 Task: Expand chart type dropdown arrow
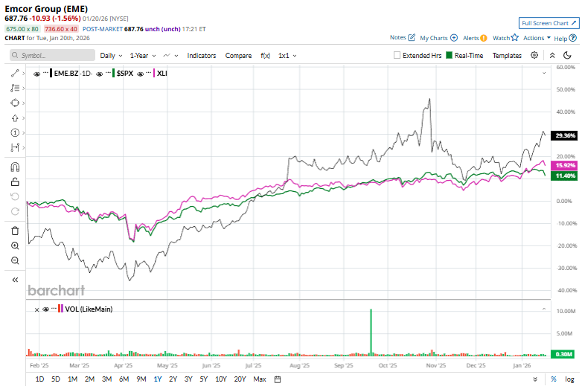pyautogui.click(x=176, y=56)
